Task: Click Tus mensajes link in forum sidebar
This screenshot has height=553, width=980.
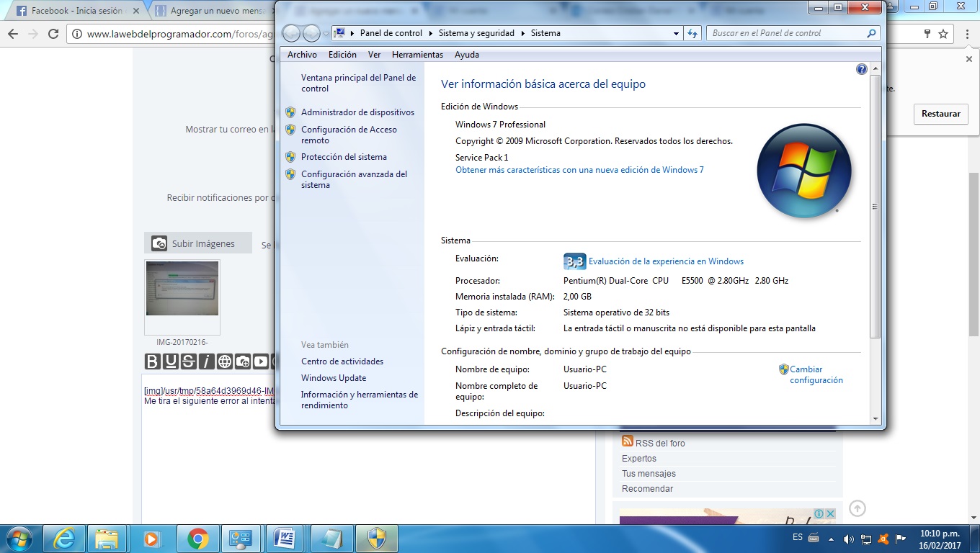Action: pos(649,474)
